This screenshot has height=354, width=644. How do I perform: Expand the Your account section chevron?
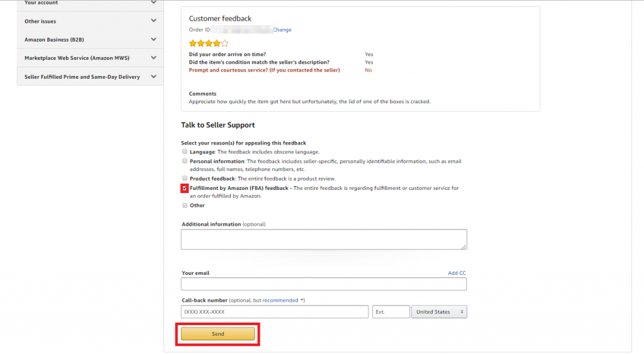[153, 3]
